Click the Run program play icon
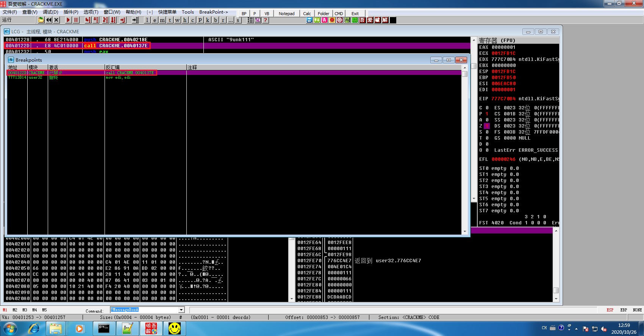 pyautogui.click(x=68, y=20)
